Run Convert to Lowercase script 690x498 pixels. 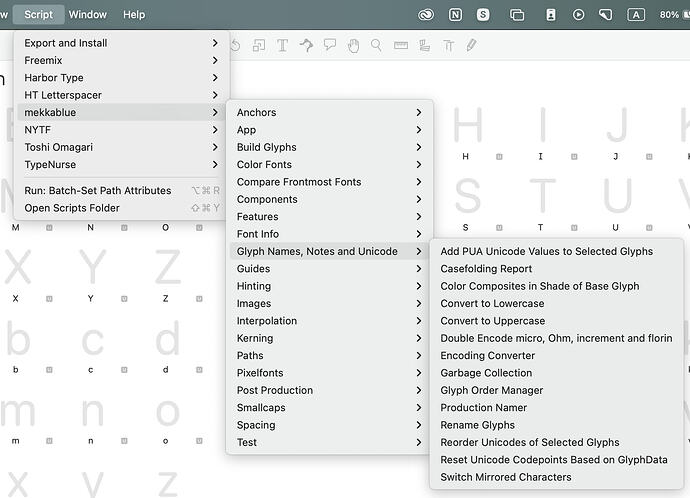556,304
